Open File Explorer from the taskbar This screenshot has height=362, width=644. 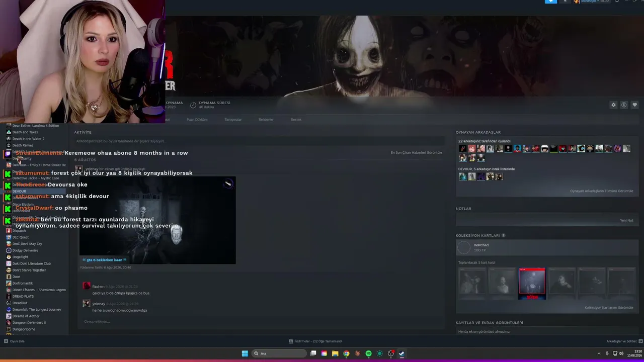[335, 353]
